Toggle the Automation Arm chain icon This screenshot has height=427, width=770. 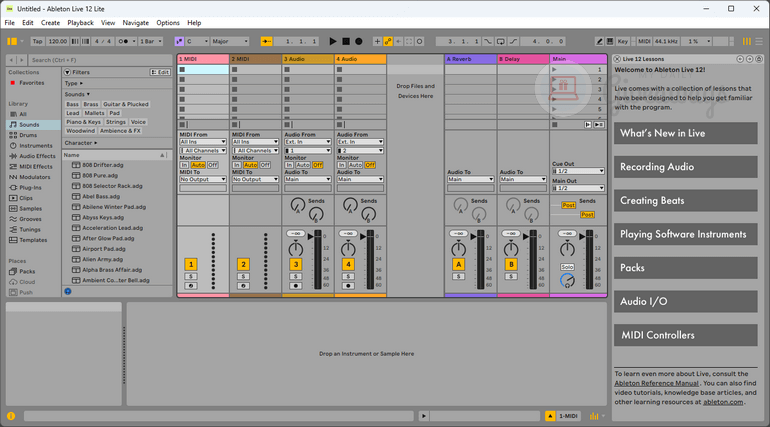click(x=388, y=41)
